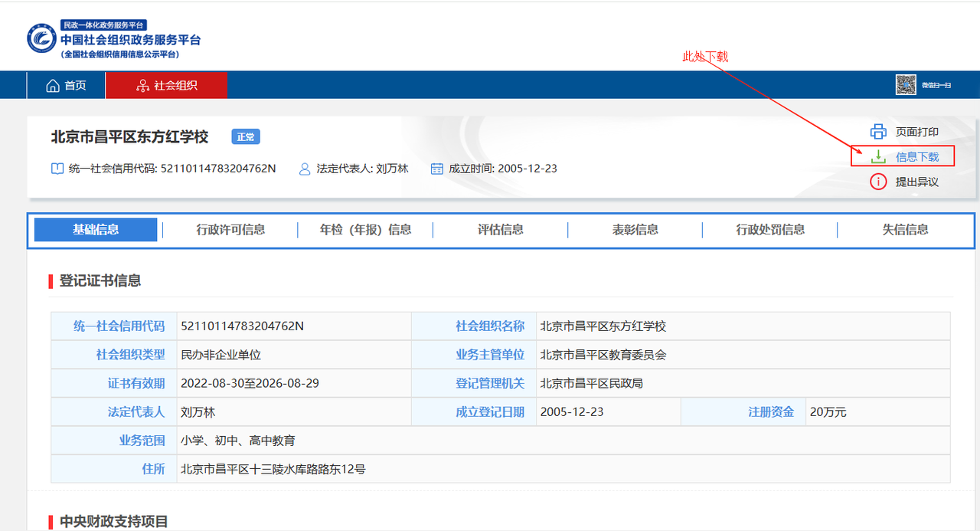Image resolution: width=980 pixels, height=531 pixels.
Task: Click the establishment date calendar icon
Action: pyautogui.click(x=437, y=169)
